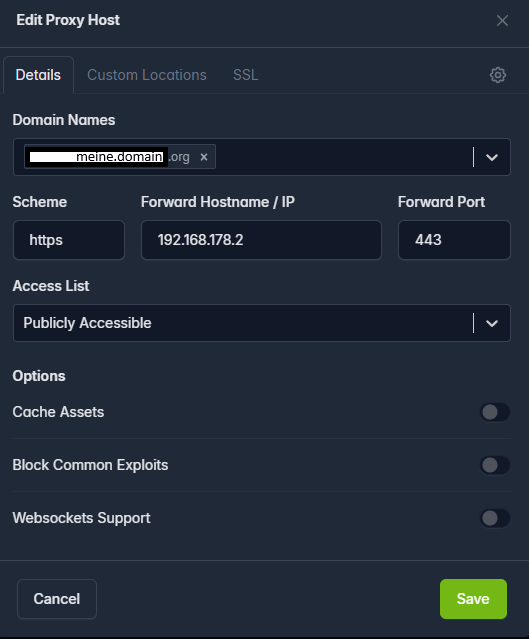This screenshot has height=639, width=529.
Task: Switch to the Details tab
Action: tap(38, 75)
